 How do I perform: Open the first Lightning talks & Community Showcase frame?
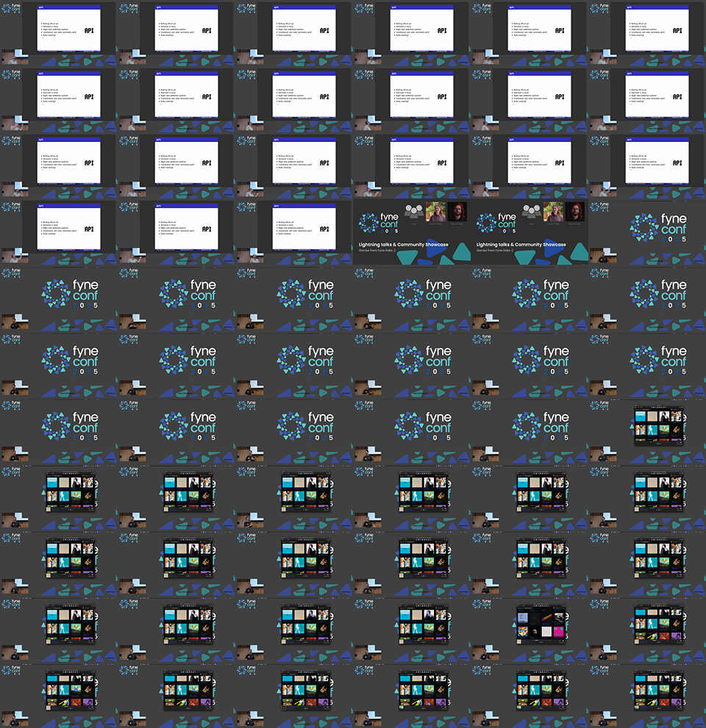412,232
